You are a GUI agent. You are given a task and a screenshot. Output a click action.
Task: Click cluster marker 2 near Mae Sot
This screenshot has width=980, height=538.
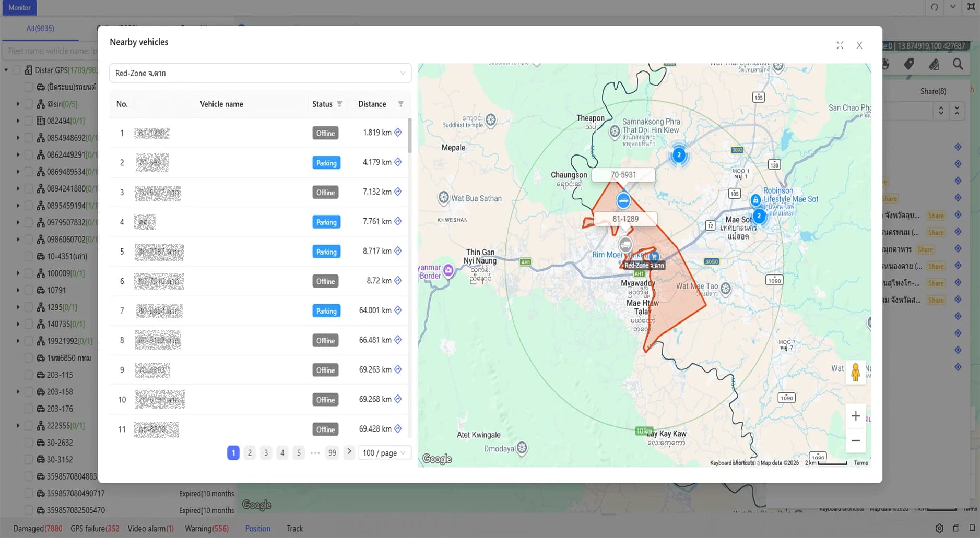[759, 216]
